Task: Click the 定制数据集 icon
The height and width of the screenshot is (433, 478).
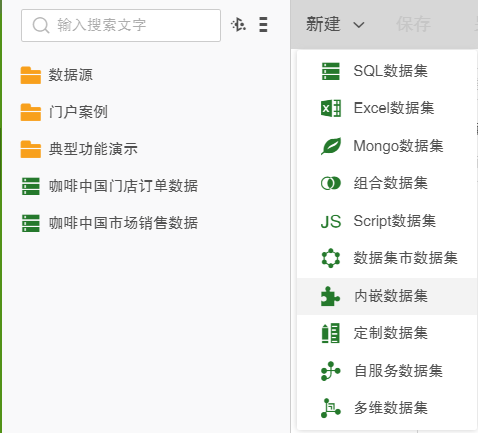Action: tap(331, 333)
